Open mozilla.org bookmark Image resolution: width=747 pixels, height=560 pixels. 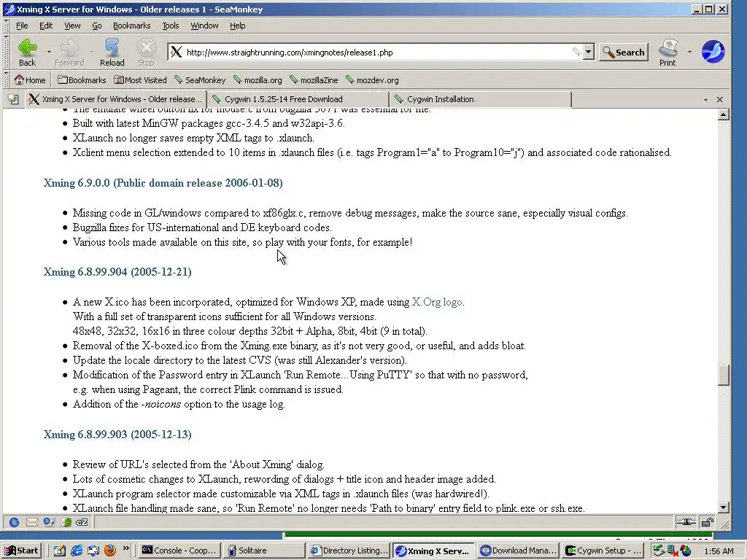(x=258, y=80)
